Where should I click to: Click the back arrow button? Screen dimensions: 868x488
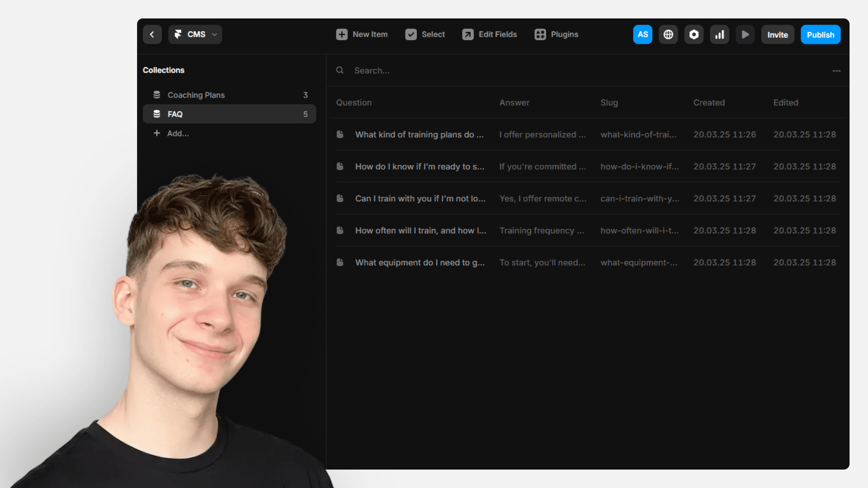pos(152,35)
